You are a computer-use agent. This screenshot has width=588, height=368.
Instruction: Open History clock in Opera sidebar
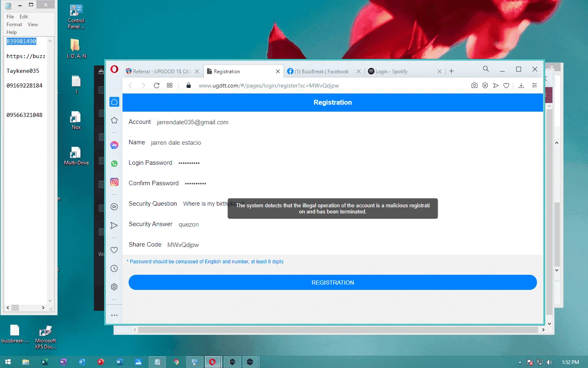tap(114, 269)
